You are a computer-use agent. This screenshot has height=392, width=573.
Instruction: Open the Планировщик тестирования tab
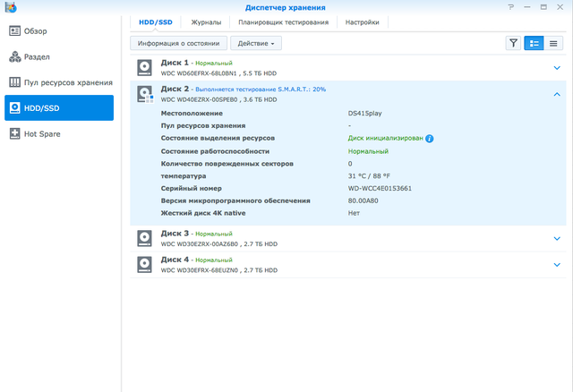283,22
